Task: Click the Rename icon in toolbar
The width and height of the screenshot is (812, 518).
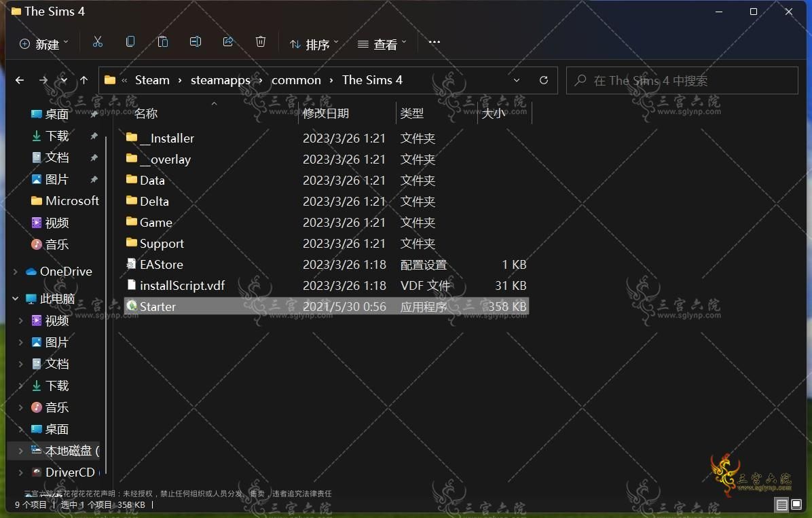Action: 196,43
